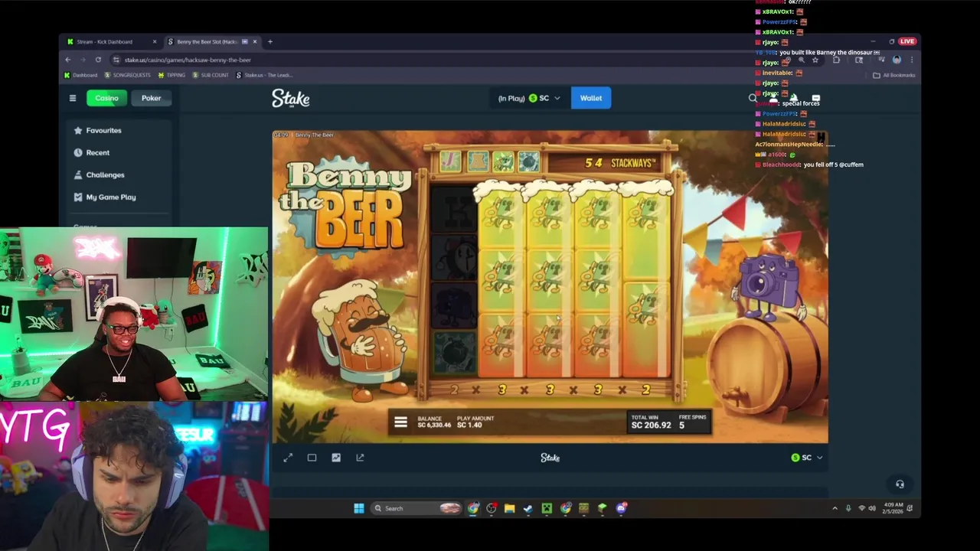The height and width of the screenshot is (551, 980).
Task: Open live stats chart icon
Action: 336,458
